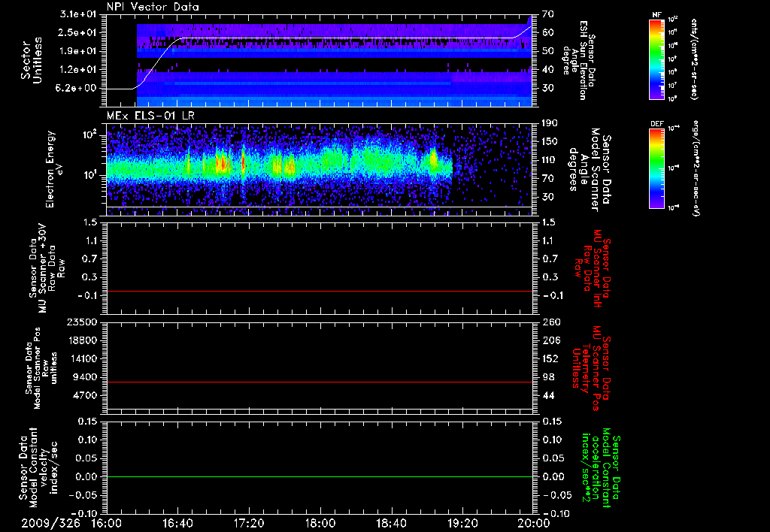Click the 'Model Scanner Pos Raw unitless' axis title
770x532 pixels.
pyautogui.click(x=42, y=368)
